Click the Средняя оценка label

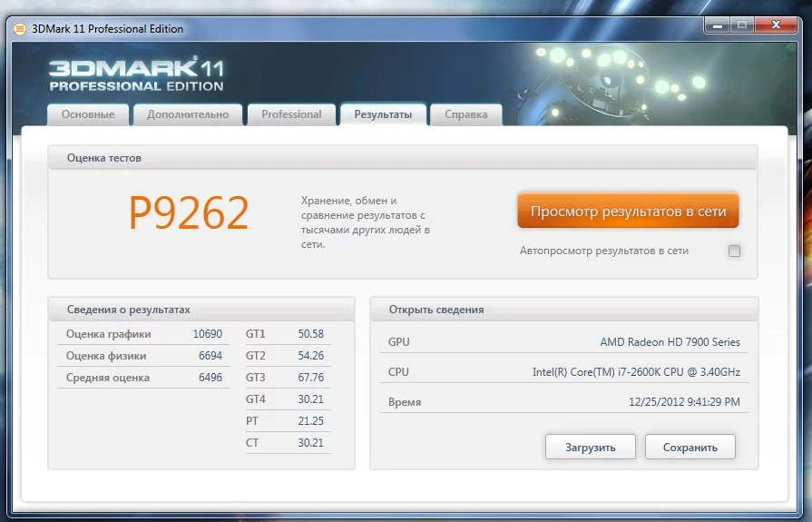point(108,378)
